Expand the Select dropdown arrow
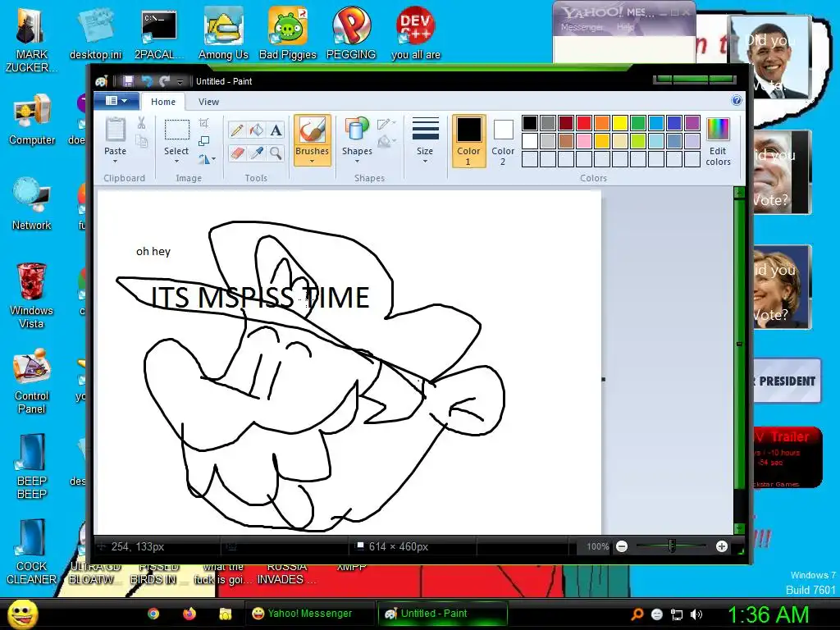 pos(176,162)
